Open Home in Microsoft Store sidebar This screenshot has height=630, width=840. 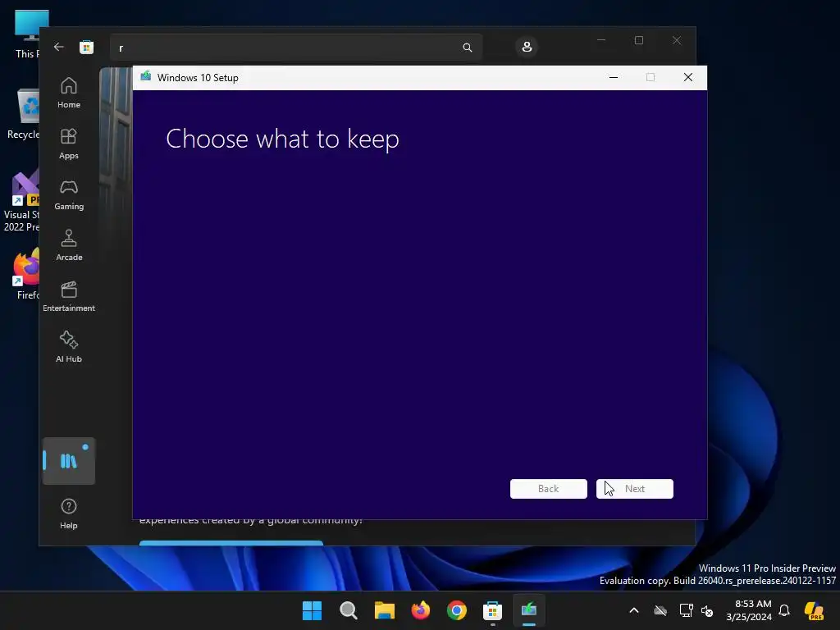click(69, 94)
